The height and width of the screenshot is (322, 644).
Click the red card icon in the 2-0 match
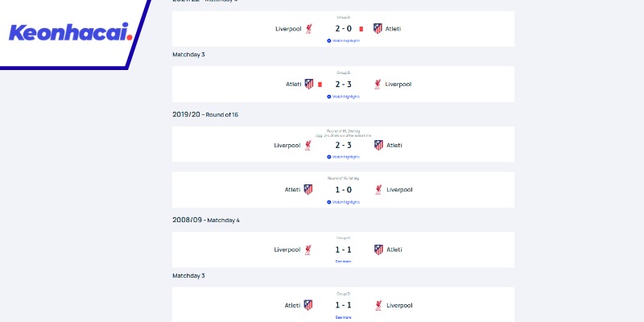click(361, 29)
